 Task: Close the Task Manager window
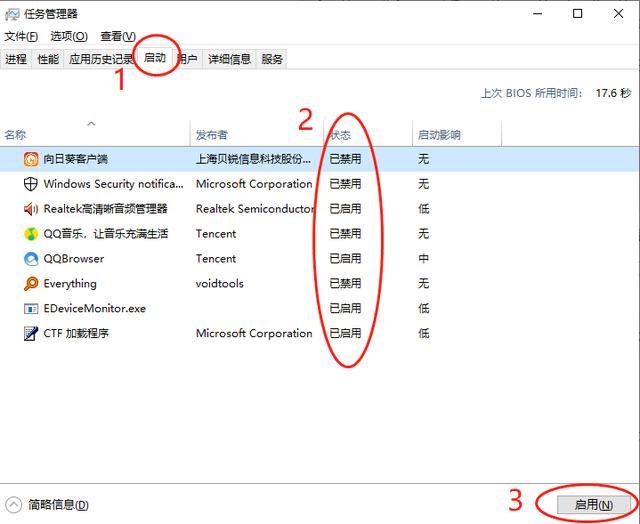coord(618,14)
